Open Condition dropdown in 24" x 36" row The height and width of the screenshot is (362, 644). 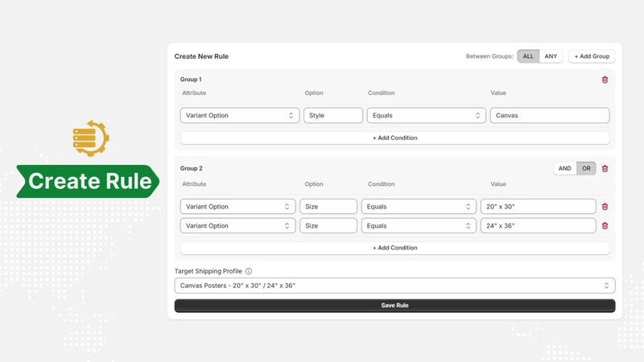419,226
